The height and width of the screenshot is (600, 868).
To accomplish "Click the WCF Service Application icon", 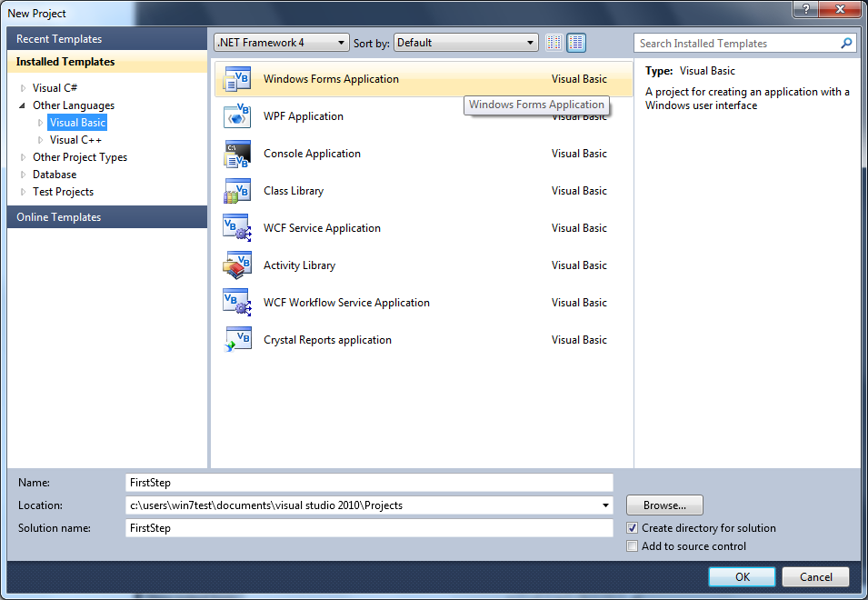I will click(237, 228).
